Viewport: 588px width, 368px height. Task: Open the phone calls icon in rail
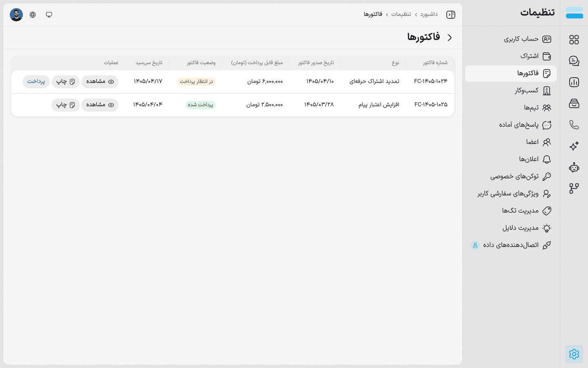574,125
